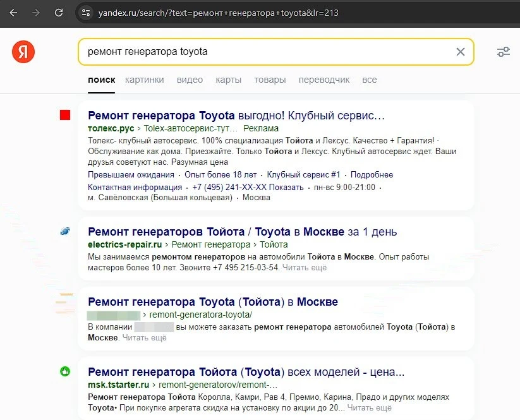The image size is (520, 420).
Task: Open Ремонт генератора Toyota (Тойота) в Москве title
Action: tap(213, 302)
